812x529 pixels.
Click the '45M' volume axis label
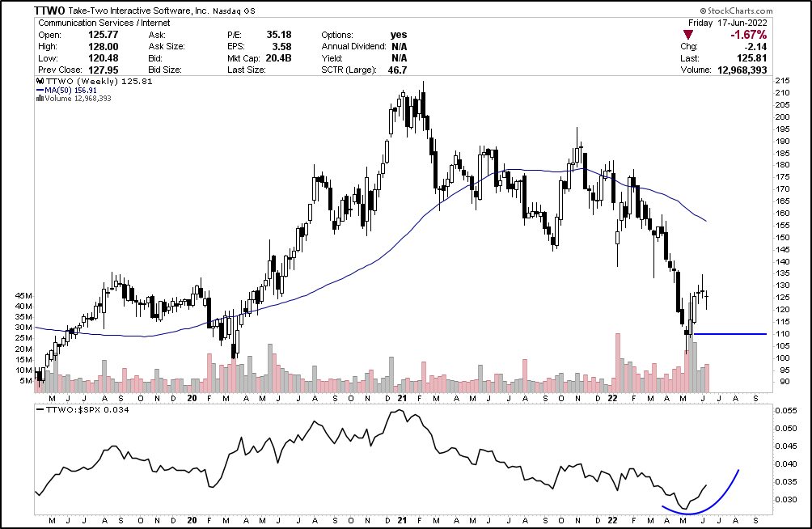[23, 296]
